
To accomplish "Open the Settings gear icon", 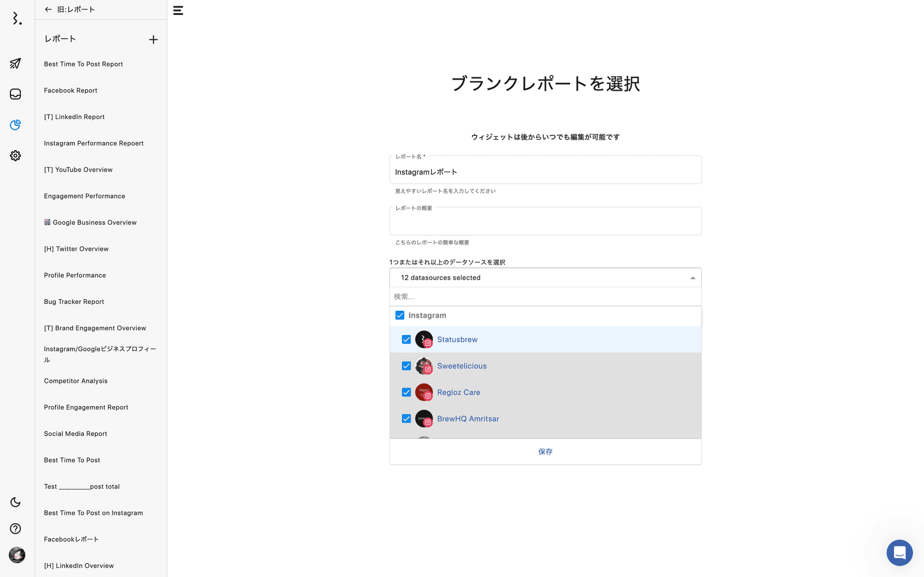I will 16,156.
